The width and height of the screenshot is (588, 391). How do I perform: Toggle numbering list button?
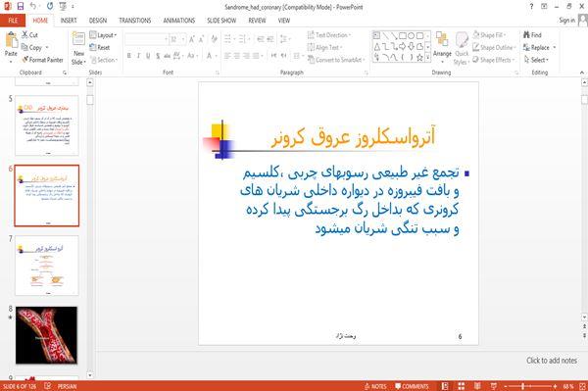[x=242, y=39]
